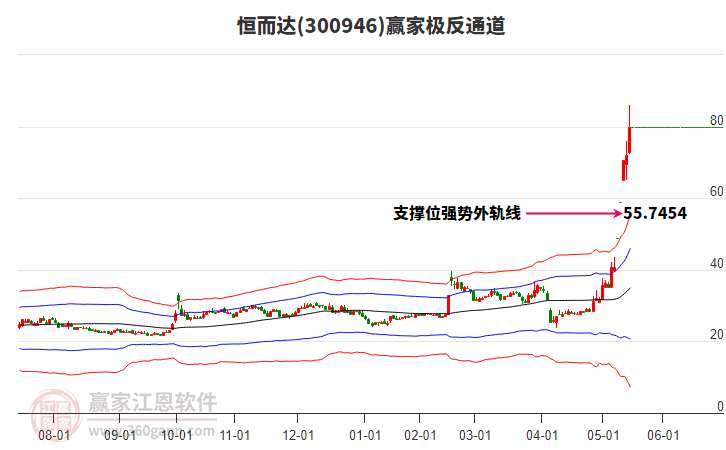
Task: Select the support value 55.7454
Action: (x=655, y=213)
